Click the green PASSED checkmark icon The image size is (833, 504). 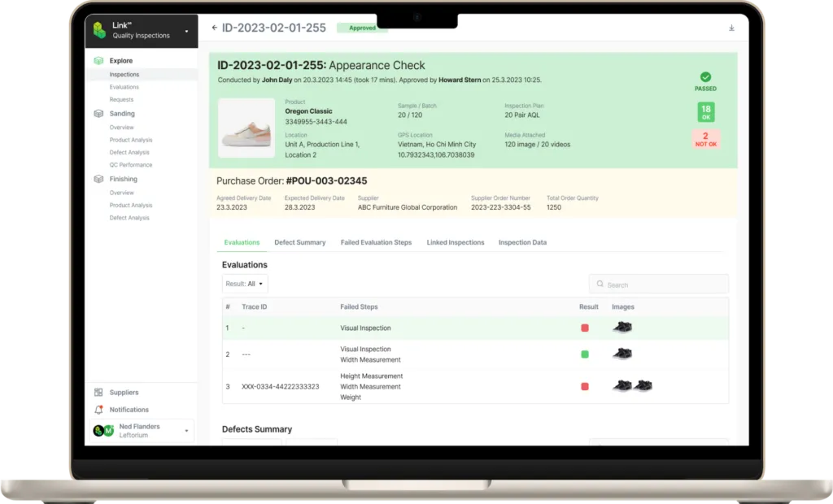[705, 77]
